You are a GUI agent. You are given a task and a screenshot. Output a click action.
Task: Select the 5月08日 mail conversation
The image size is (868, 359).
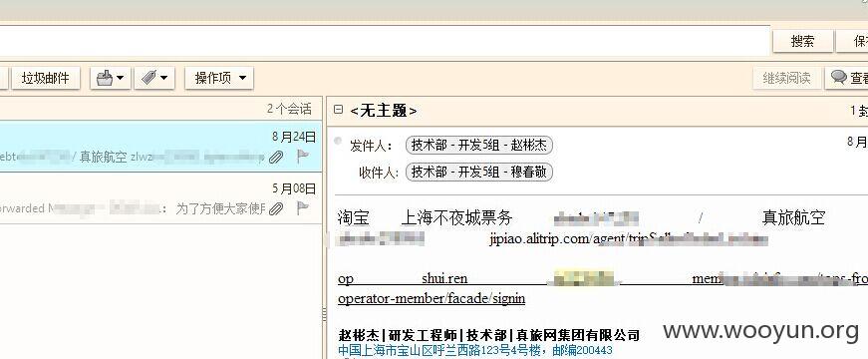coord(160,197)
